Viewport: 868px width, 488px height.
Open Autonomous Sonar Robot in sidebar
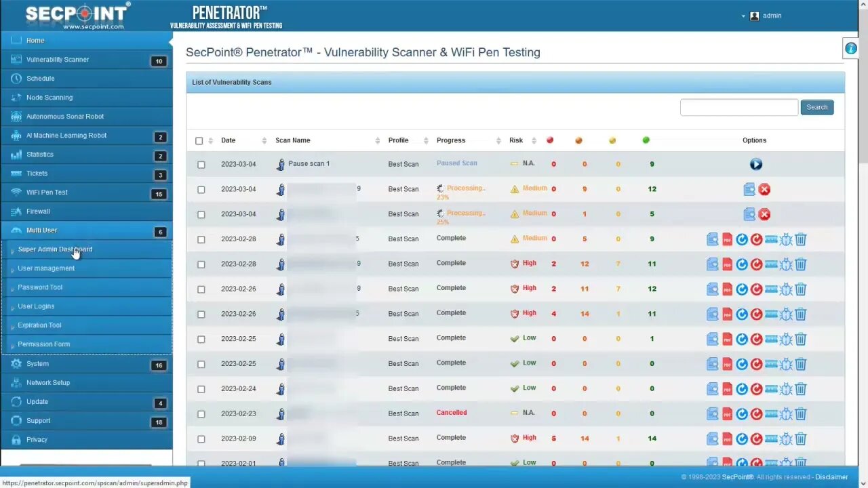[x=86, y=117]
